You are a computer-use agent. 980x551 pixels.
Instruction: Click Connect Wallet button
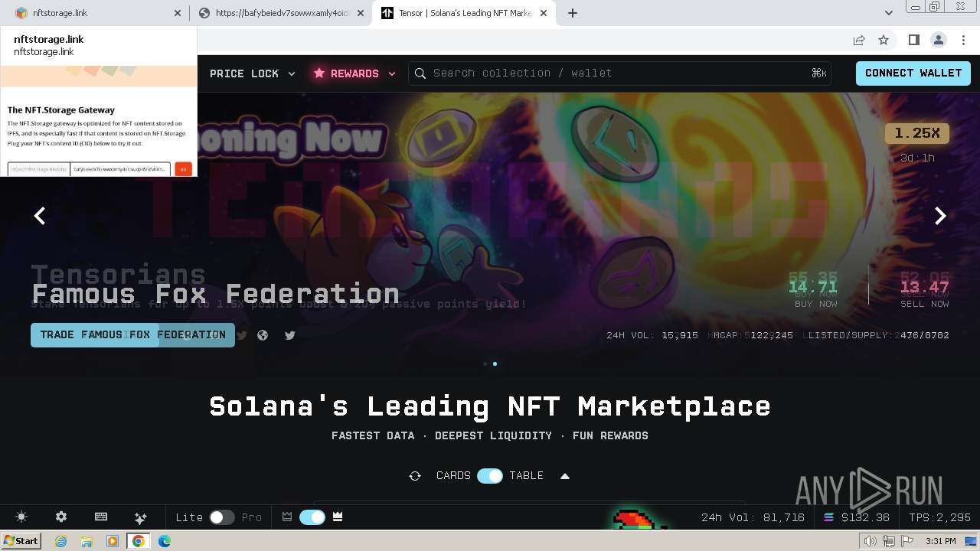(x=913, y=73)
